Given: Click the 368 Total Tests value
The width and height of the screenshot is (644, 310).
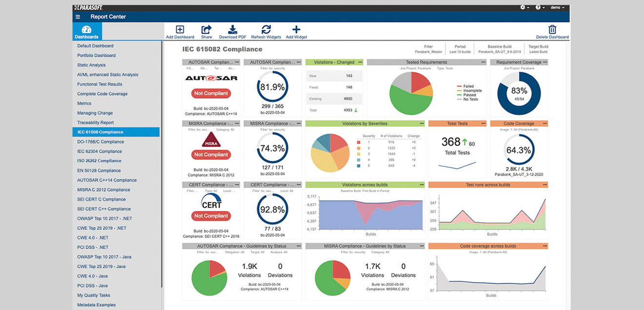Looking at the screenshot, I should pyautogui.click(x=451, y=142).
